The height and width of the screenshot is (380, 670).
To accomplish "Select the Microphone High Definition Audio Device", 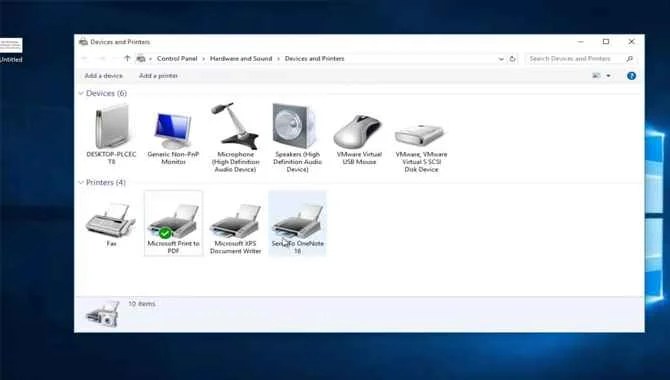I will point(235,138).
